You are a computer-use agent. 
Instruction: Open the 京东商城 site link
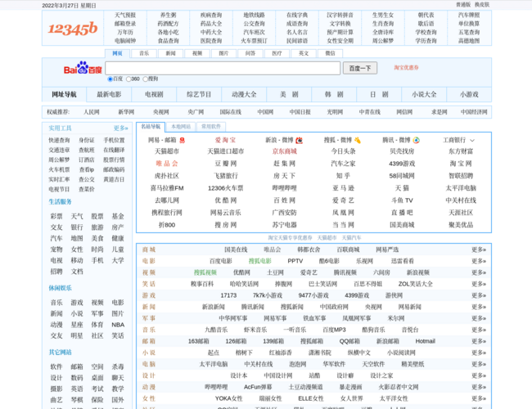[284, 151]
